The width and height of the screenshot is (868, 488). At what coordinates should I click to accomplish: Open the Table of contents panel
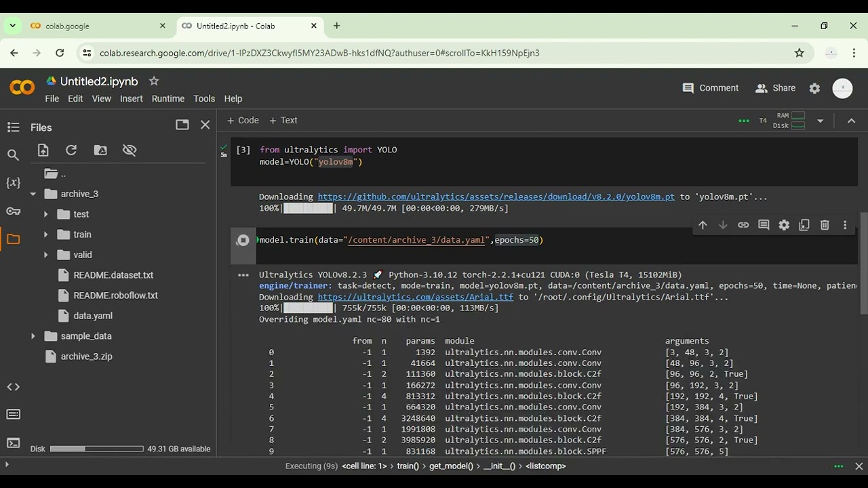(x=13, y=127)
